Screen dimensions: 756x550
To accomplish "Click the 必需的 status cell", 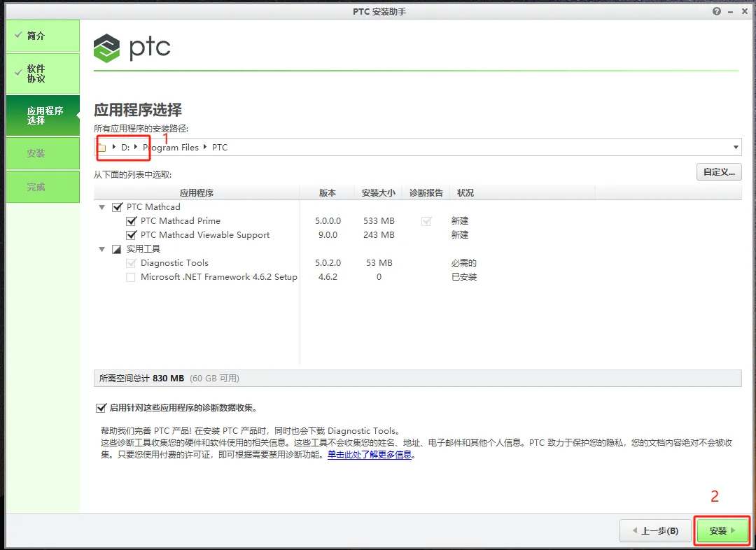I will pyautogui.click(x=464, y=263).
